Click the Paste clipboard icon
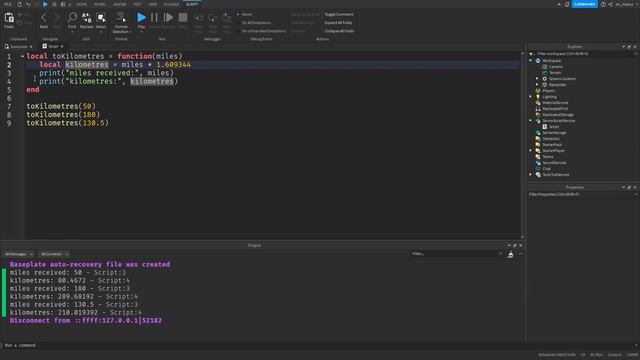The height and width of the screenshot is (360, 640). 9,18
